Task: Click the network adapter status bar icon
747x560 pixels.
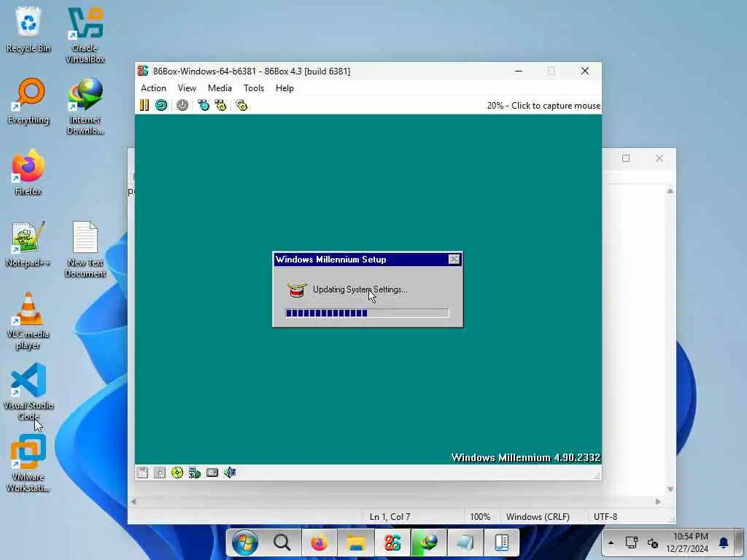Action: [194, 472]
